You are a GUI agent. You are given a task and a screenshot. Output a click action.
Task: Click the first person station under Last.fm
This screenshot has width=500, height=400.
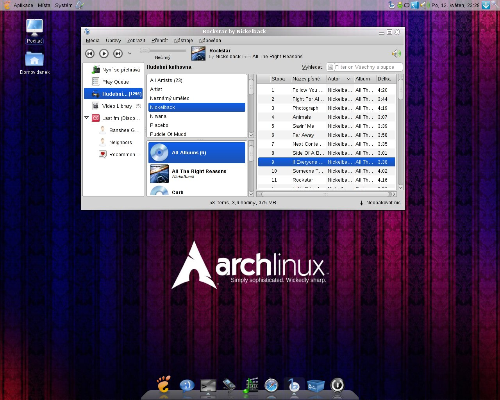click(118, 130)
